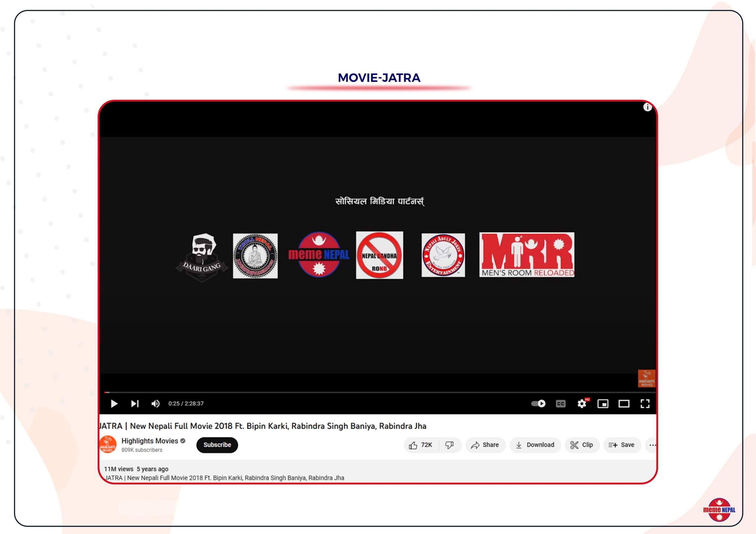Click the video progress bar

tap(379, 392)
